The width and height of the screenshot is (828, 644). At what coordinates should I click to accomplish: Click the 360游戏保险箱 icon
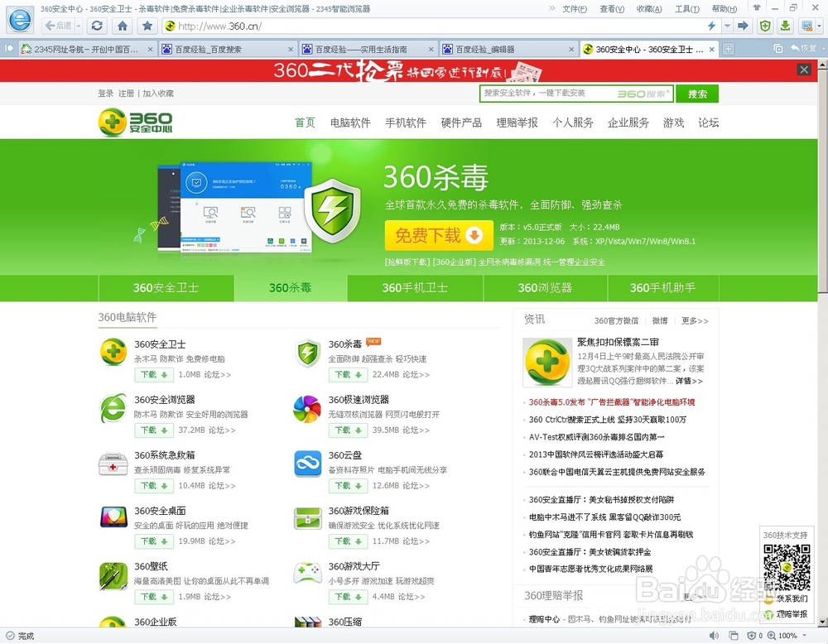(x=308, y=518)
